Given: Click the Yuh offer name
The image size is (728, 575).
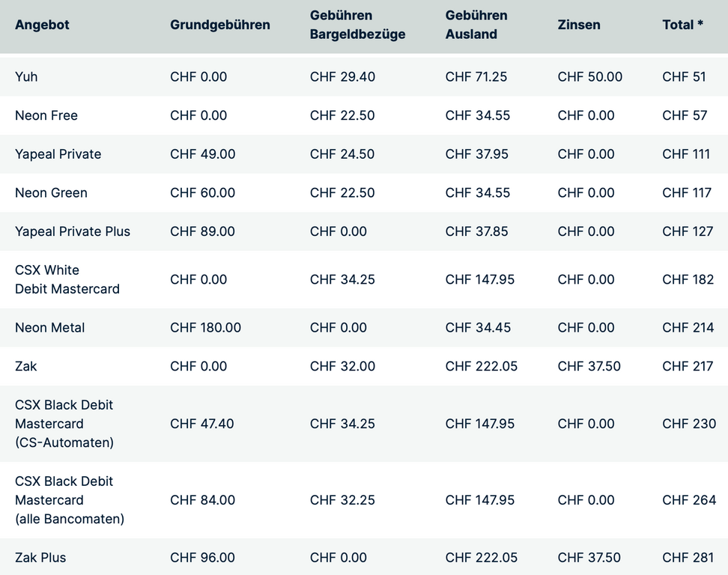Looking at the screenshot, I should click(x=26, y=76).
